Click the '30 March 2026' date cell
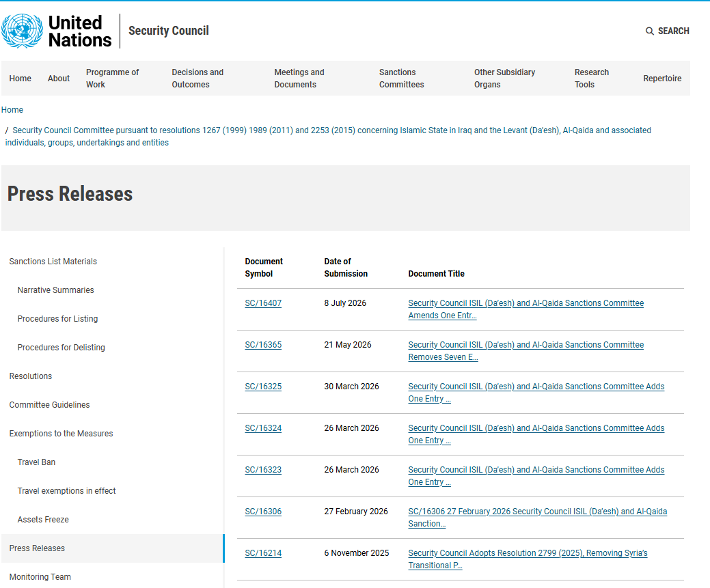The image size is (710, 588). (x=351, y=387)
